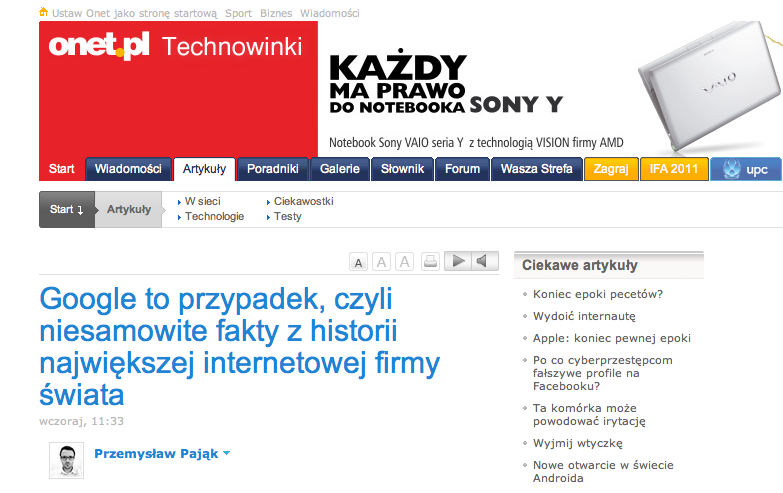The image size is (783, 493).
Task: Open article Koniec epoki pecetów?
Action: tap(598, 294)
